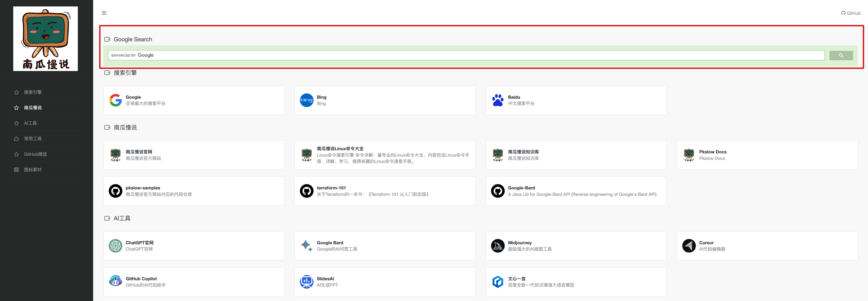Open the terraform-101 repository card
The height and width of the screenshot is (301, 868).
click(x=385, y=191)
